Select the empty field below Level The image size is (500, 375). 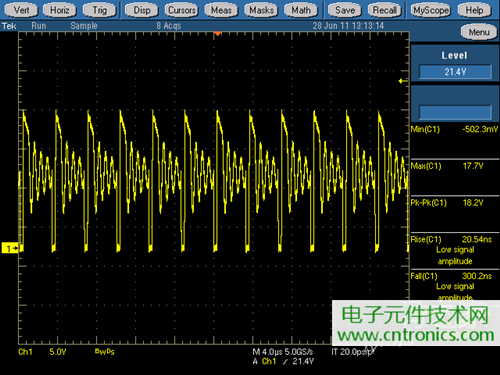(x=455, y=112)
